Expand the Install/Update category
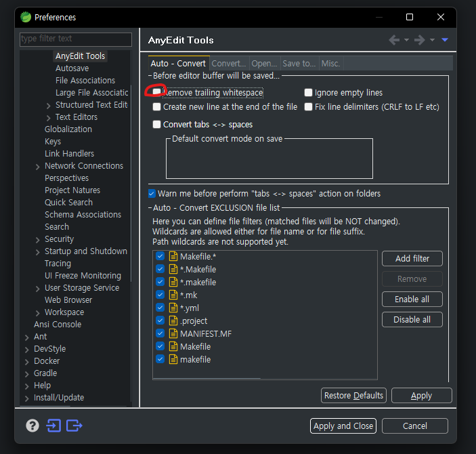 tap(26, 398)
